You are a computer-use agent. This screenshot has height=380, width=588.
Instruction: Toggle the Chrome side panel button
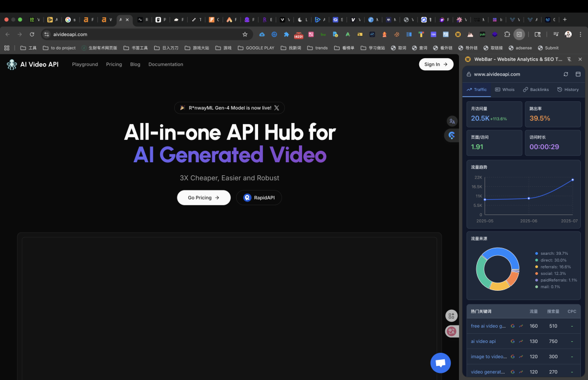(x=519, y=34)
